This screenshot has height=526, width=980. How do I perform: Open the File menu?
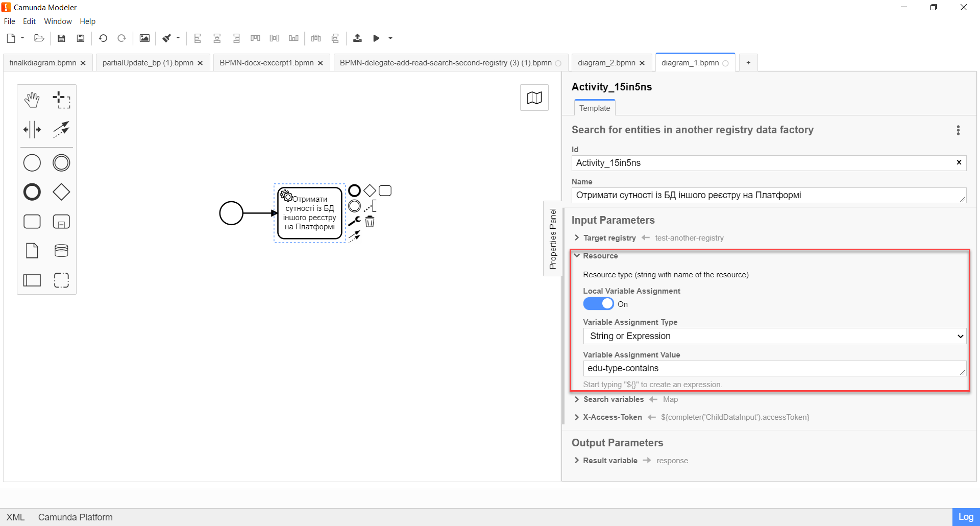click(10, 21)
